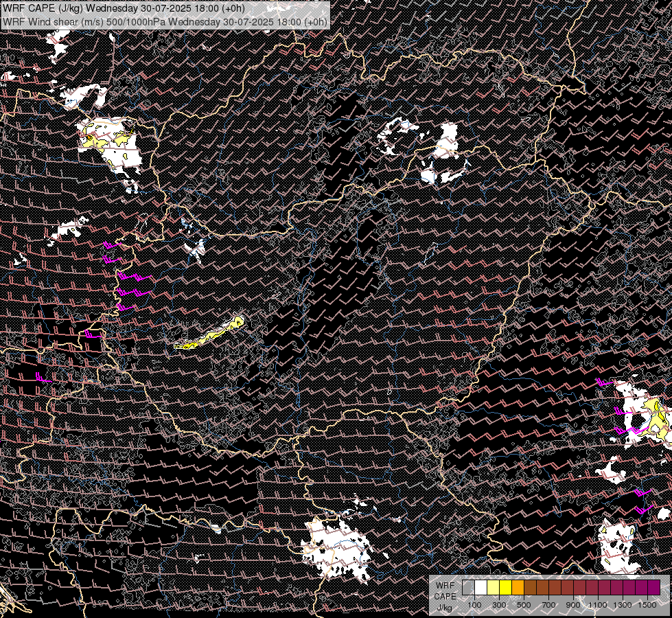Select the bright yellow legend swatch
The width and height of the screenshot is (672, 618).
pyautogui.click(x=506, y=588)
